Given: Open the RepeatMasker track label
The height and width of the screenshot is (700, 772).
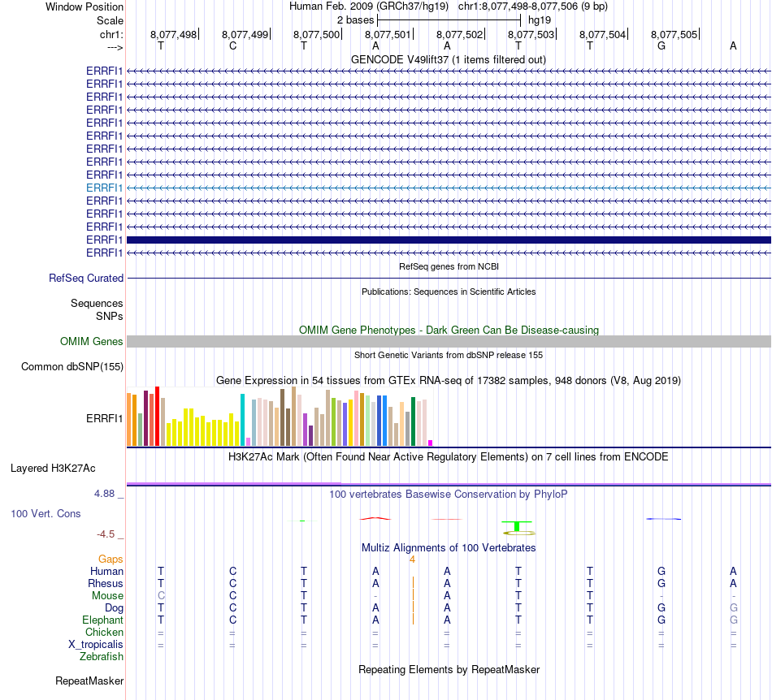Looking at the screenshot, I should [89, 681].
